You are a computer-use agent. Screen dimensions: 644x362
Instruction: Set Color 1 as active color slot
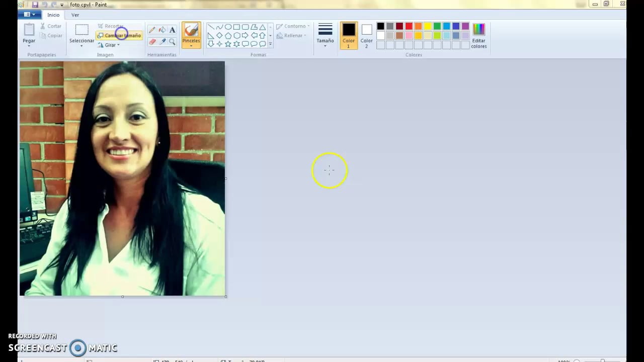tap(349, 35)
